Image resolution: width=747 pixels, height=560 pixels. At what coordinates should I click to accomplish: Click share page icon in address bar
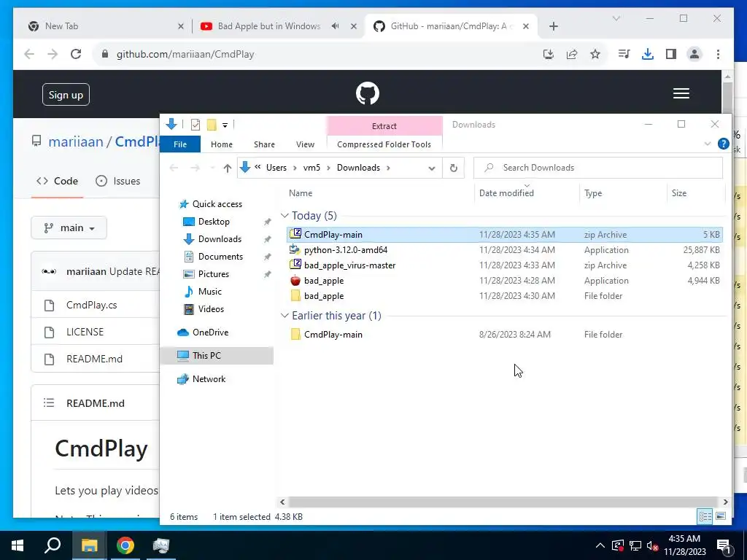(572, 54)
